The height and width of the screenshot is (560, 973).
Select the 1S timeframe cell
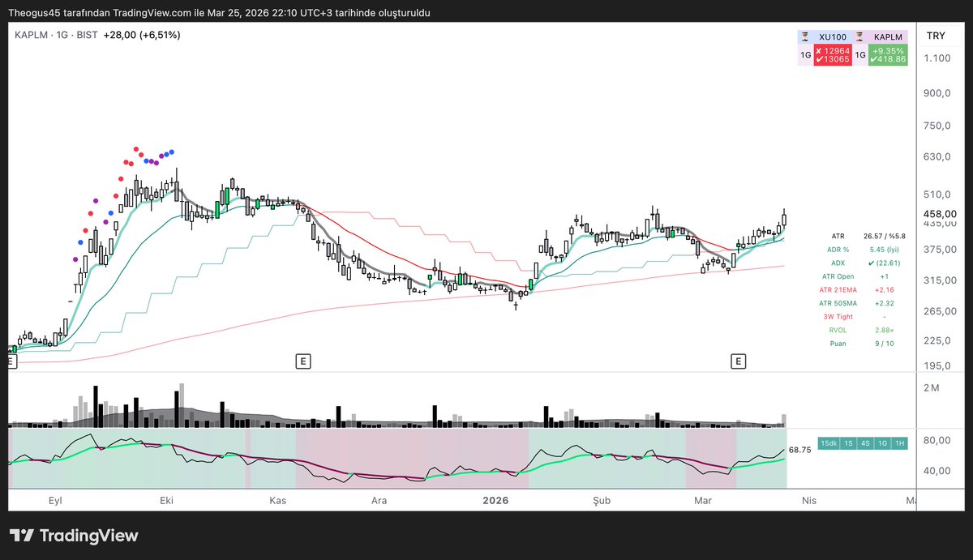point(848,443)
